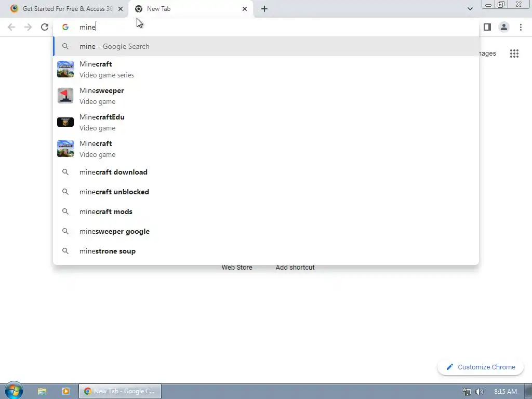Click the Google G icon in omnibox
This screenshot has width=532, height=399.
tap(65, 27)
